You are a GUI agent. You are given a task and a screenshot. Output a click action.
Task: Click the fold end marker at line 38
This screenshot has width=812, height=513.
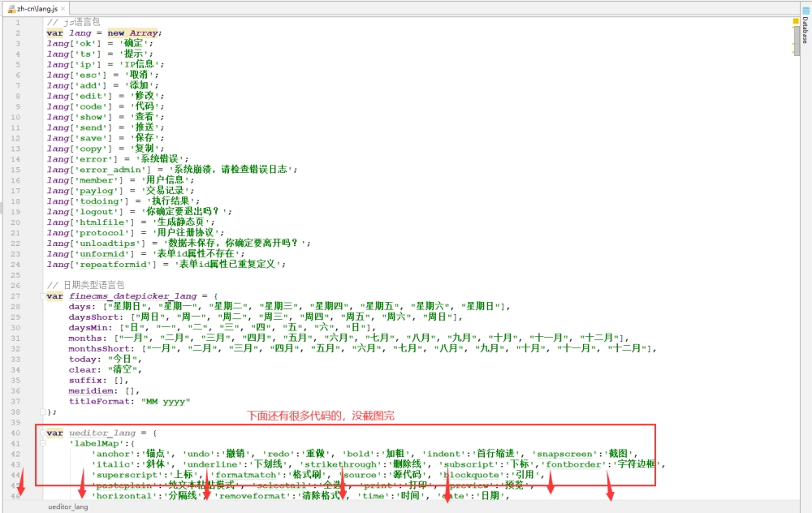[x=42, y=412]
